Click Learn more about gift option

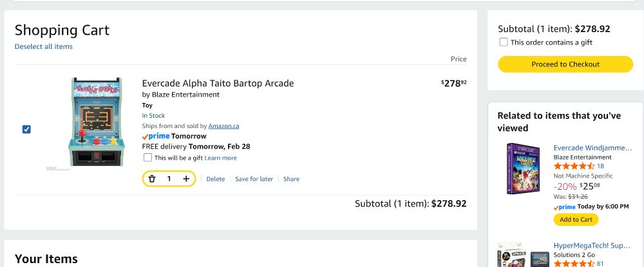220,158
